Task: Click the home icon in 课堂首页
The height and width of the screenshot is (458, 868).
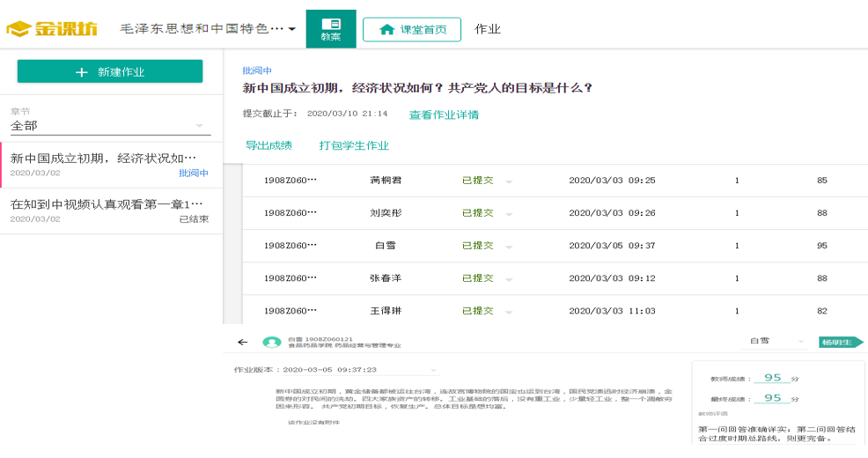Action: (386, 29)
